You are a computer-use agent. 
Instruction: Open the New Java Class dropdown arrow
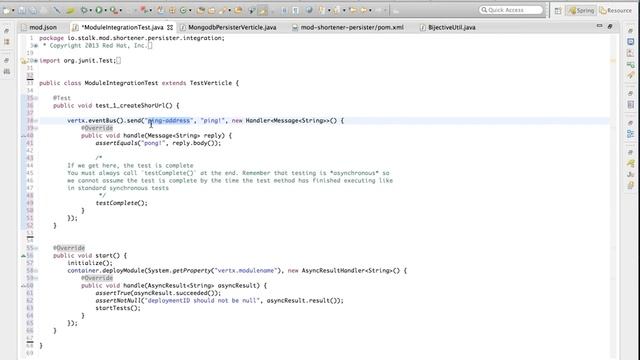tap(190, 10)
